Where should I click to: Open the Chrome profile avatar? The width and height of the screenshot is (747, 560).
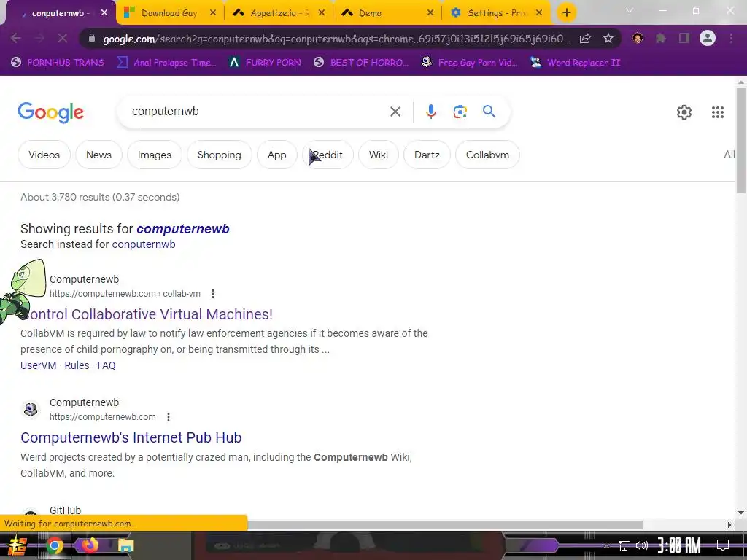[708, 39]
